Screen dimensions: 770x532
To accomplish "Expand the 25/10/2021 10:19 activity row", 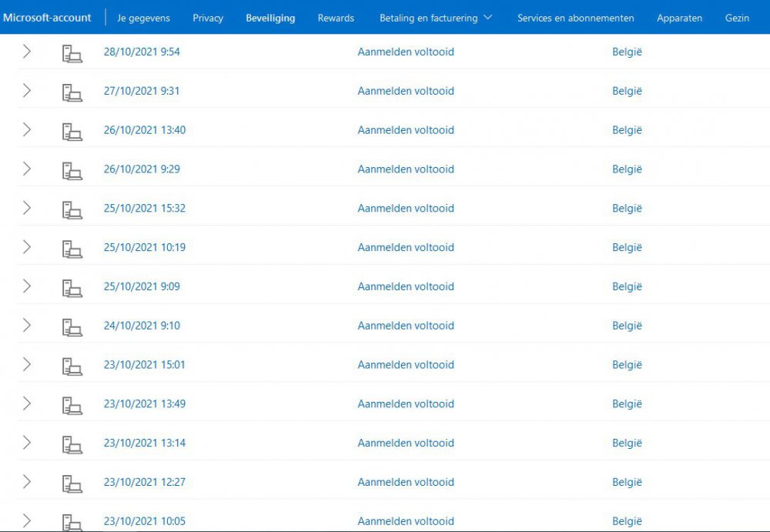I will [x=27, y=247].
